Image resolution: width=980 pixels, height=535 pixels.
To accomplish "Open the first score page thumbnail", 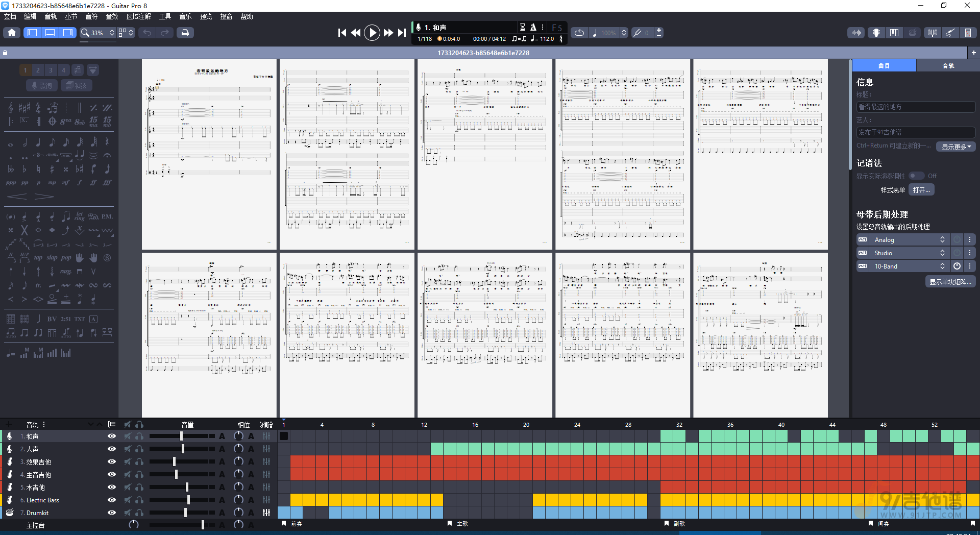I will pos(209,155).
